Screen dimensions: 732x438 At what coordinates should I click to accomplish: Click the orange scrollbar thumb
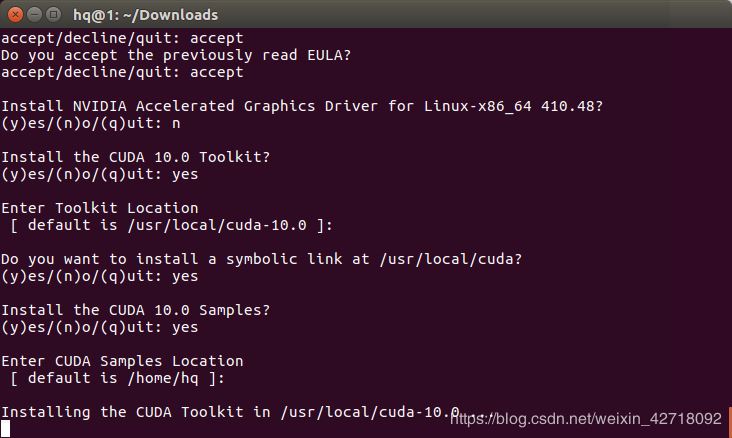[x=728, y=420]
